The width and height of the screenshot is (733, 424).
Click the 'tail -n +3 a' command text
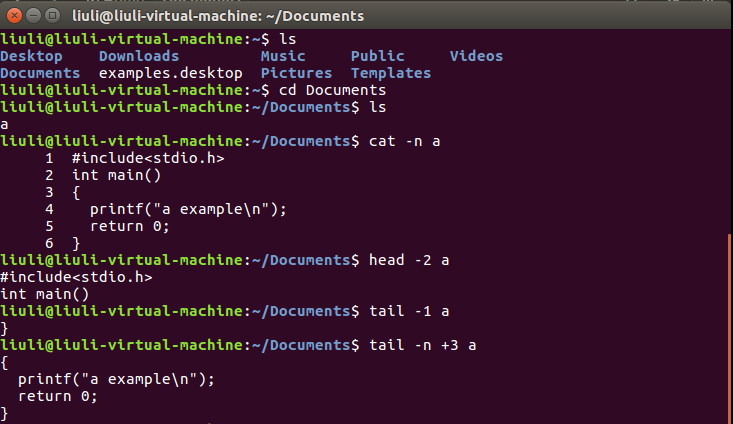coord(423,345)
